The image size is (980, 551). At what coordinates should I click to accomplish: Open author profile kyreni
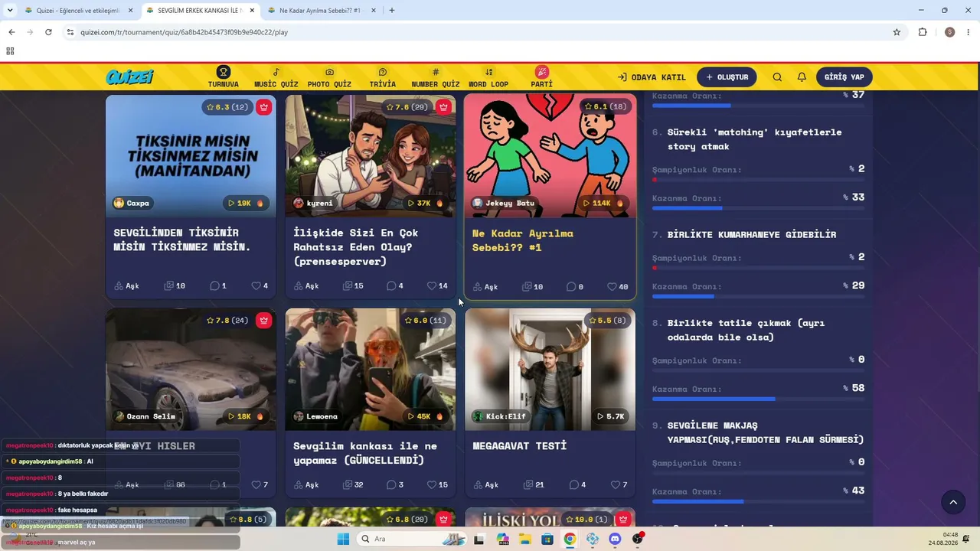(313, 203)
